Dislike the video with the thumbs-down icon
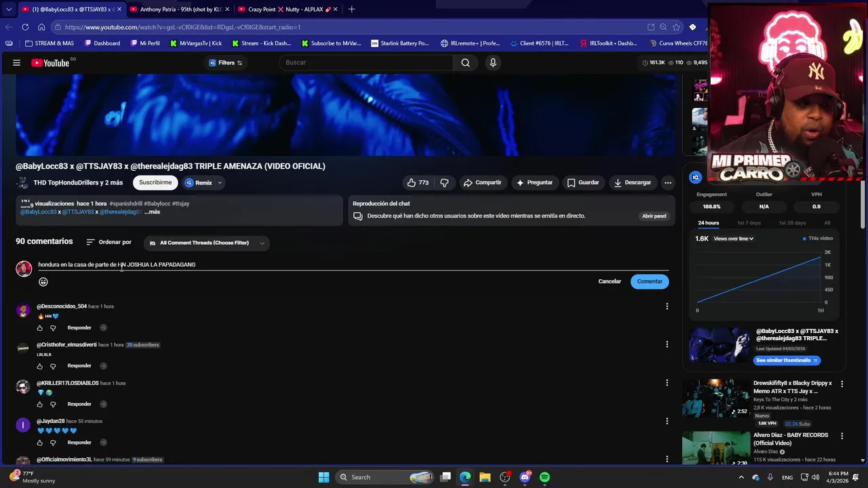This screenshot has height=488, width=868. [444, 182]
